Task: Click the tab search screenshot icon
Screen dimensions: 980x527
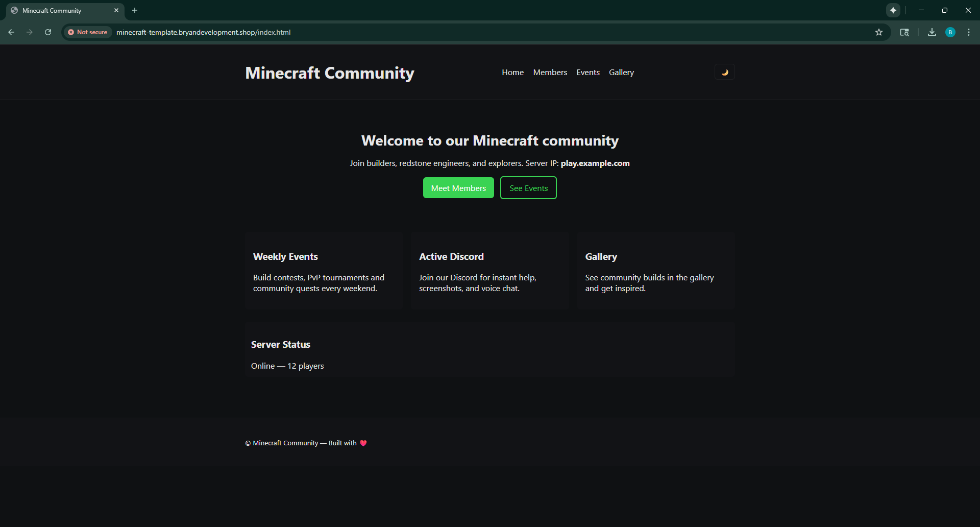Action: (x=904, y=32)
